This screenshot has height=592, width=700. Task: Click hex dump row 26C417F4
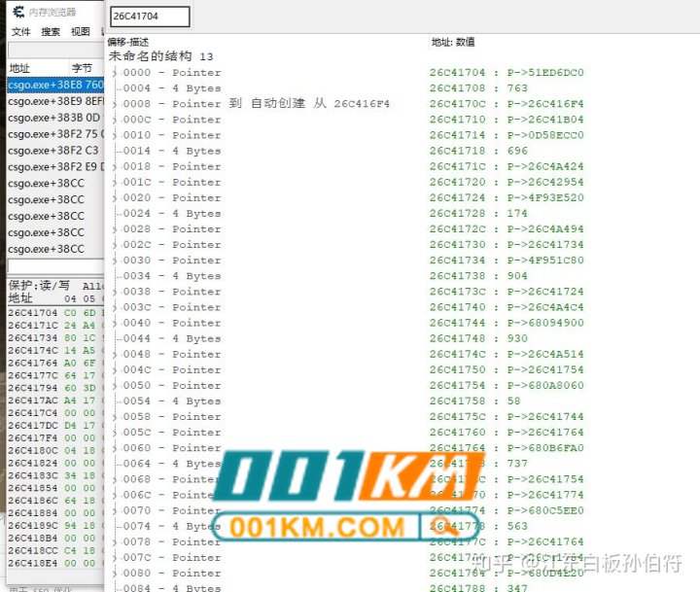point(55,438)
